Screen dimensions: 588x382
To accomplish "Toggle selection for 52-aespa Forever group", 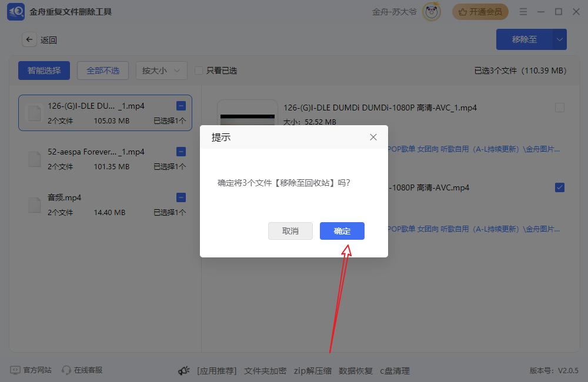I will point(181,152).
